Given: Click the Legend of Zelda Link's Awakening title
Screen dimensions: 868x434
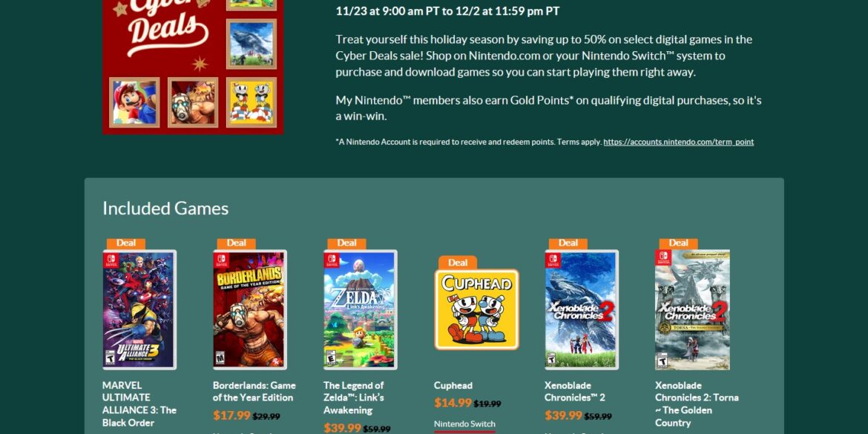Looking at the screenshot, I should 354,398.
